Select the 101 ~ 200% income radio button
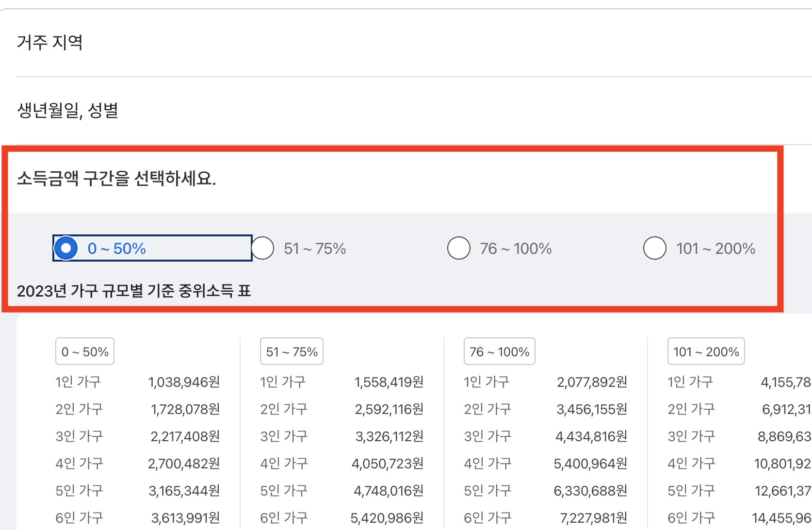Viewport: 812px width, 530px height. point(655,248)
